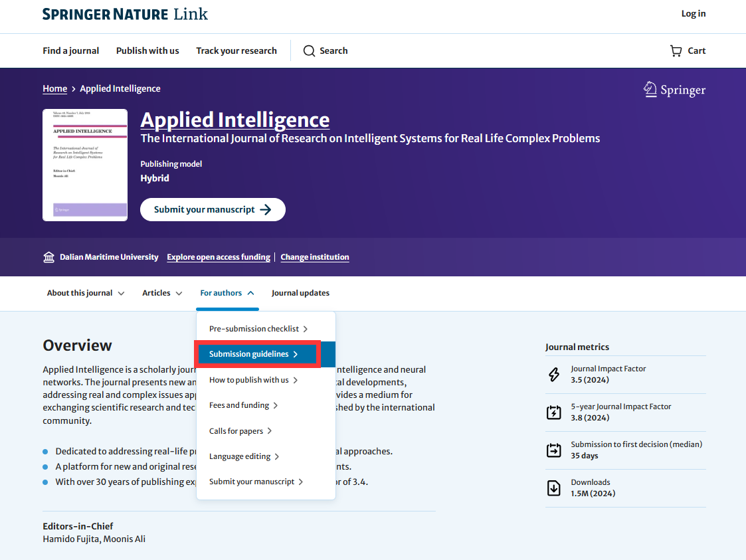Open the shopping Cart icon
The height and width of the screenshot is (560, 746).
pyautogui.click(x=676, y=50)
